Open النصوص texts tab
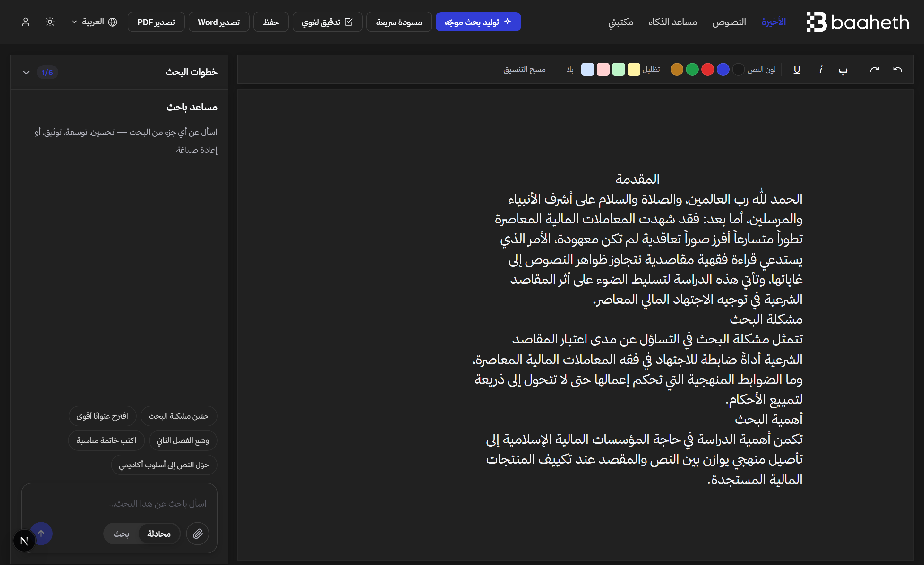The width and height of the screenshot is (924, 565). click(729, 22)
